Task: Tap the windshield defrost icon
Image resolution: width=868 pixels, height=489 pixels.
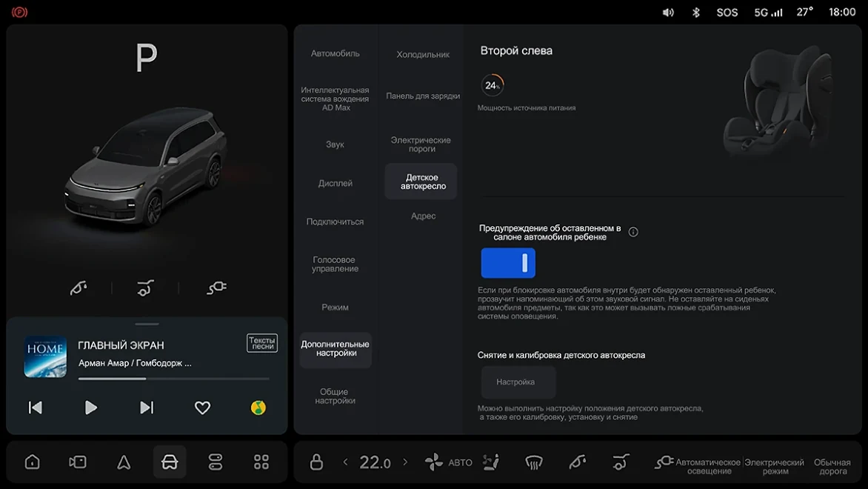Action: pyautogui.click(x=534, y=462)
